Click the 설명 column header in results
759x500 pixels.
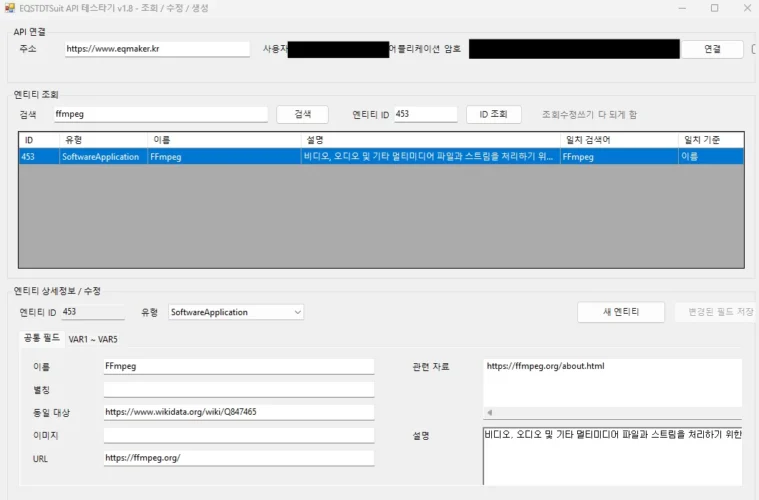point(431,140)
